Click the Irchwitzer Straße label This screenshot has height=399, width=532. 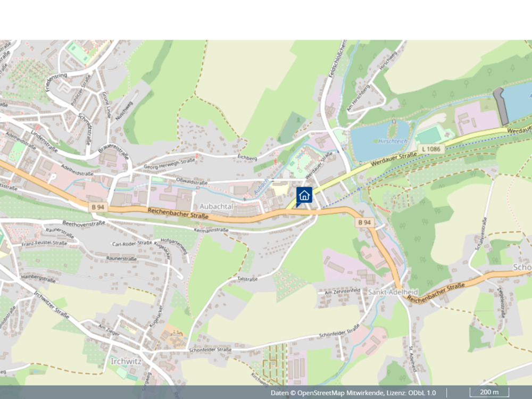tap(52, 305)
